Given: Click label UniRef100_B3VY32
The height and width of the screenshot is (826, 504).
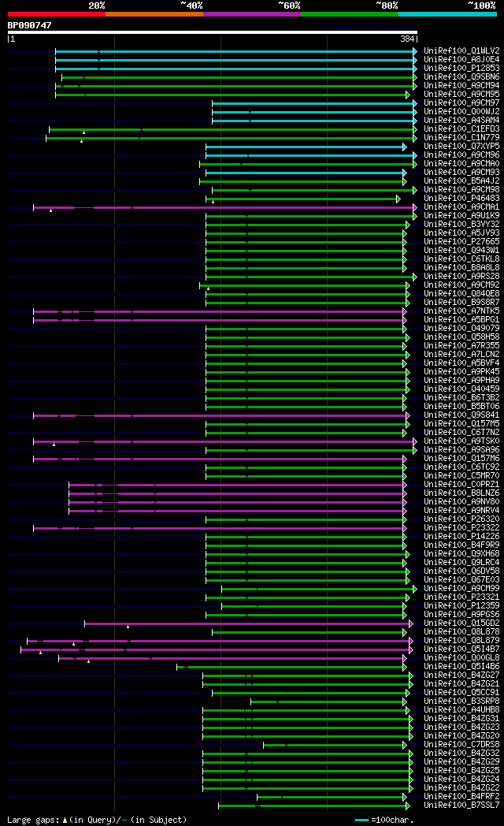Looking at the screenshot, I should tap(461, 225).
